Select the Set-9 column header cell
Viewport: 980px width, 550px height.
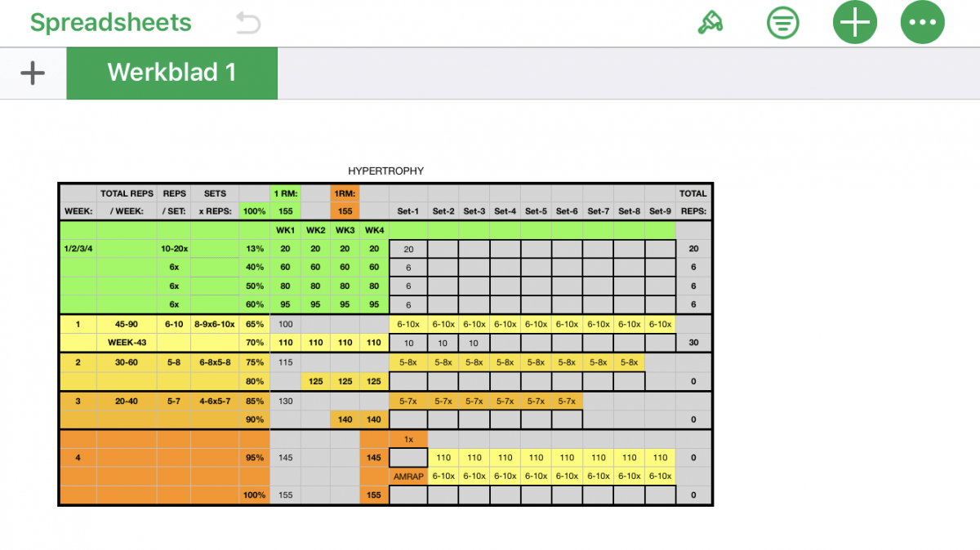[x=660, y=211]
